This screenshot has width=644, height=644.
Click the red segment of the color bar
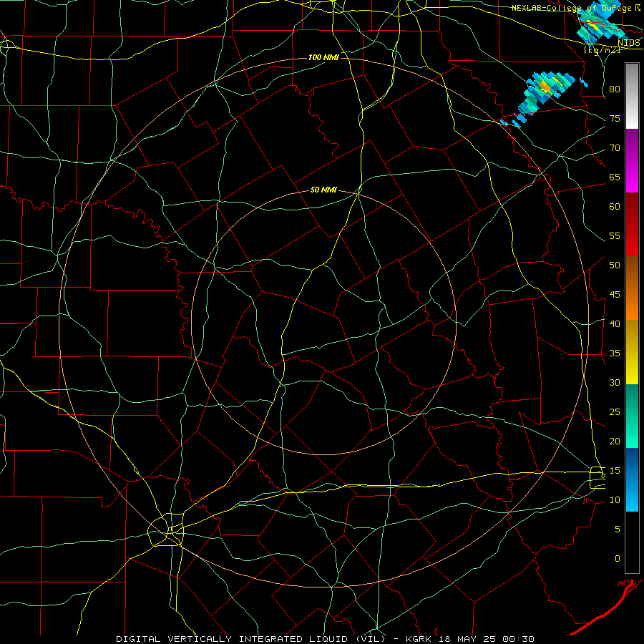[x=632, y=225]
